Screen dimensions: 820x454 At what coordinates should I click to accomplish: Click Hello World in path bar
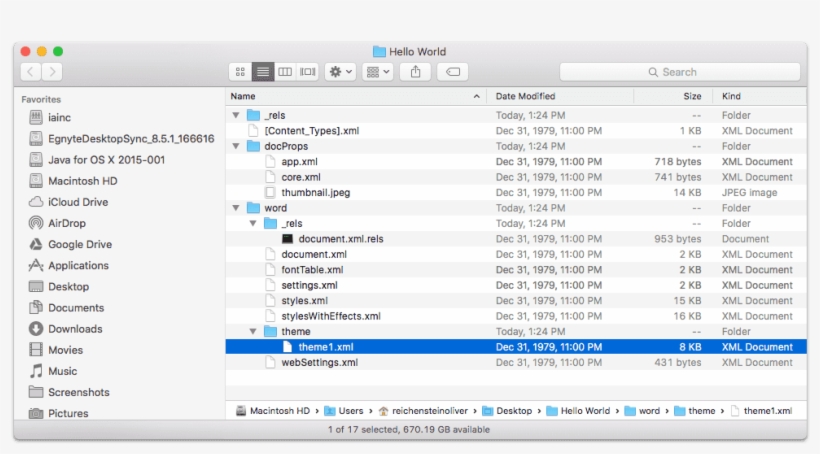pos(578,411)
